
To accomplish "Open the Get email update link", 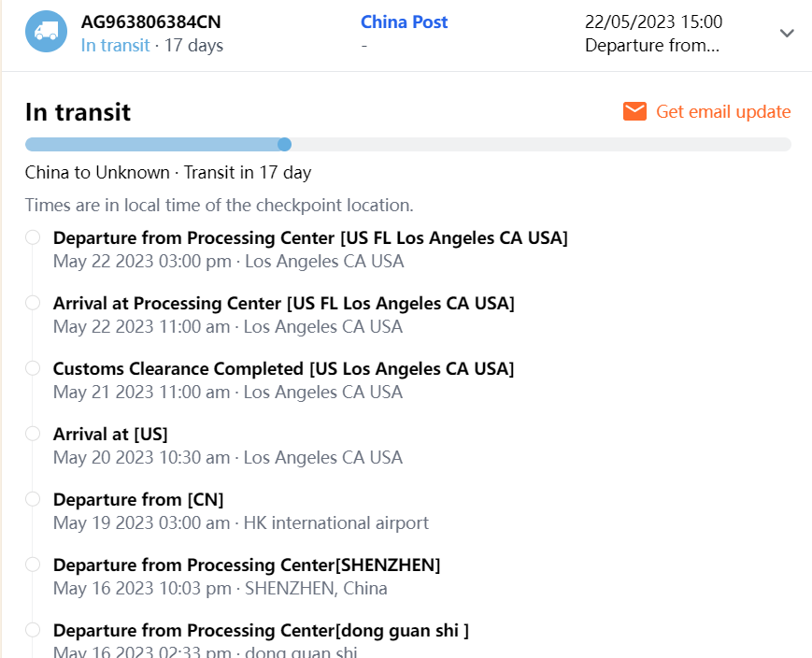I will [722, 112].
